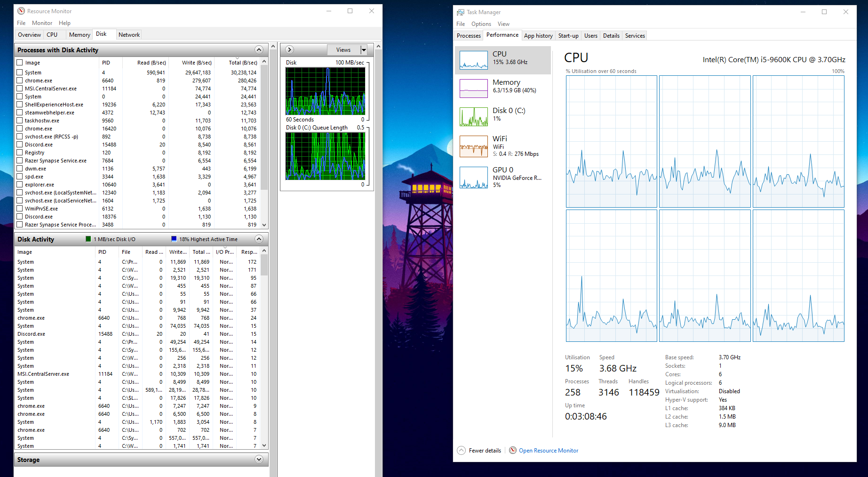Collapse the Disk Activity section
The image size is (868, 477).
(259, 239)
